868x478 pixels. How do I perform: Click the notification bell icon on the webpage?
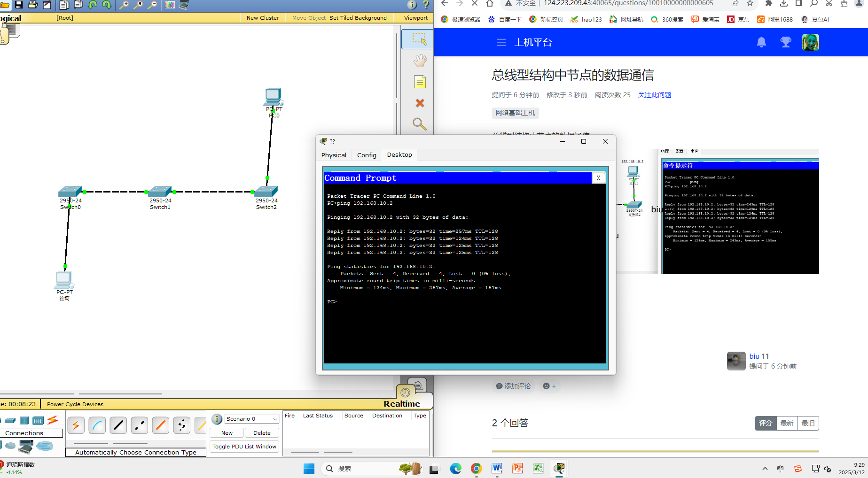[x=761, y=42]
